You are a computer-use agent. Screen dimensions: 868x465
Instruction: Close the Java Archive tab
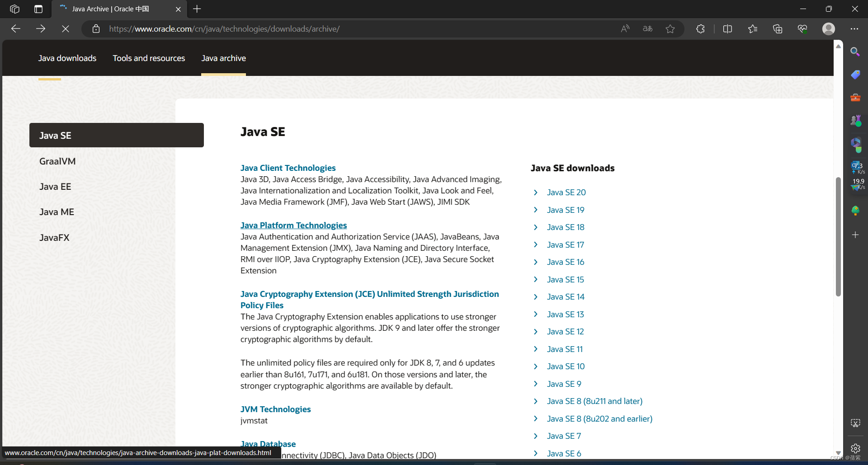178,9
